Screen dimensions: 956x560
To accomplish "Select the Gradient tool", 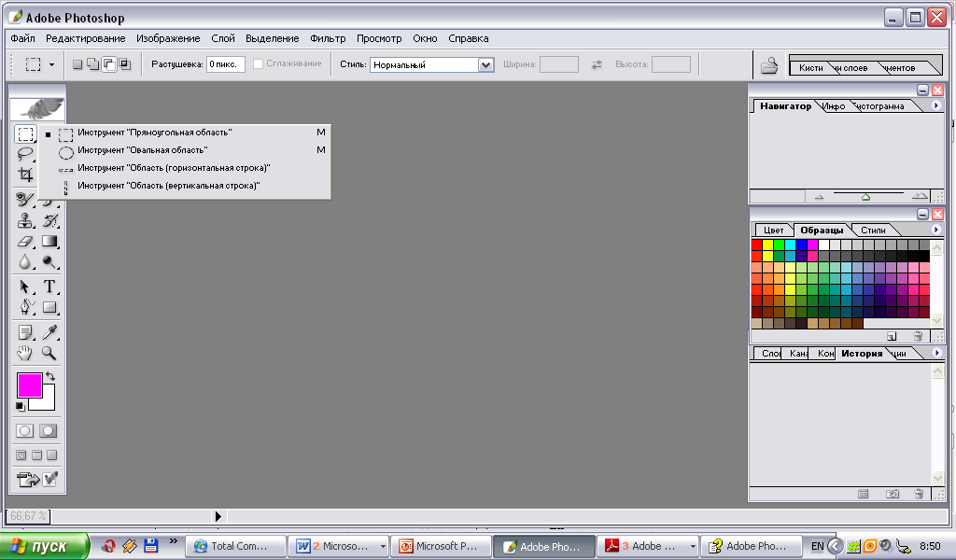I will [49, 242].
